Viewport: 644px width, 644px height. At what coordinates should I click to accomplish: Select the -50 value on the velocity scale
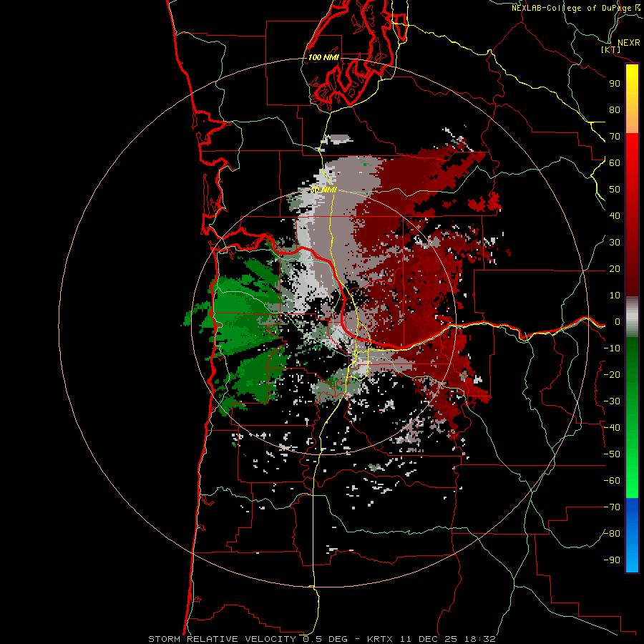612,454
